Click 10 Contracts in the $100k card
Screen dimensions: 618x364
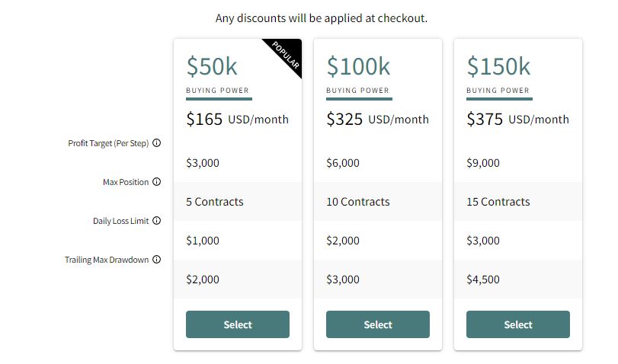click(x=358, y=202)
